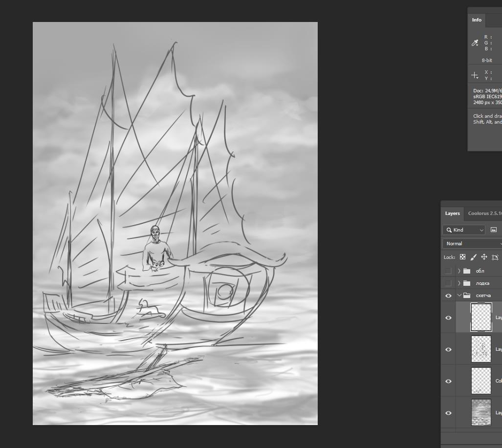Click the sea and clouds layer thumbnail
502x448 pixels.
[481, 412]
